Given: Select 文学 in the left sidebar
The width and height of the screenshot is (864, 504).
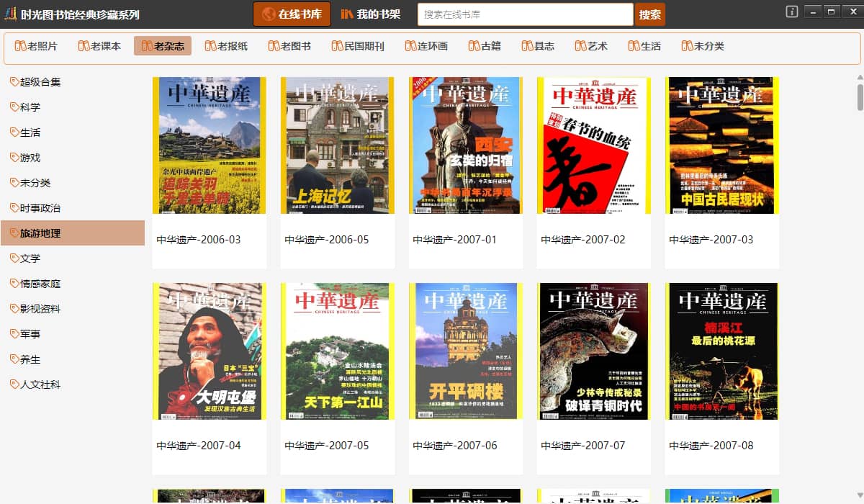Looking at the screenshot, I should pyautogui.click(x=30, y=258).
